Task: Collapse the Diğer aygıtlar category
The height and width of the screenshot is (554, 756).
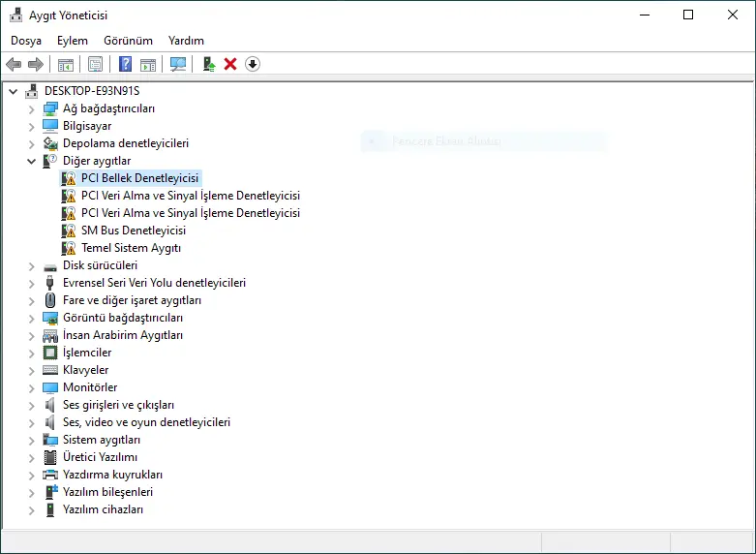Action: 31,161
